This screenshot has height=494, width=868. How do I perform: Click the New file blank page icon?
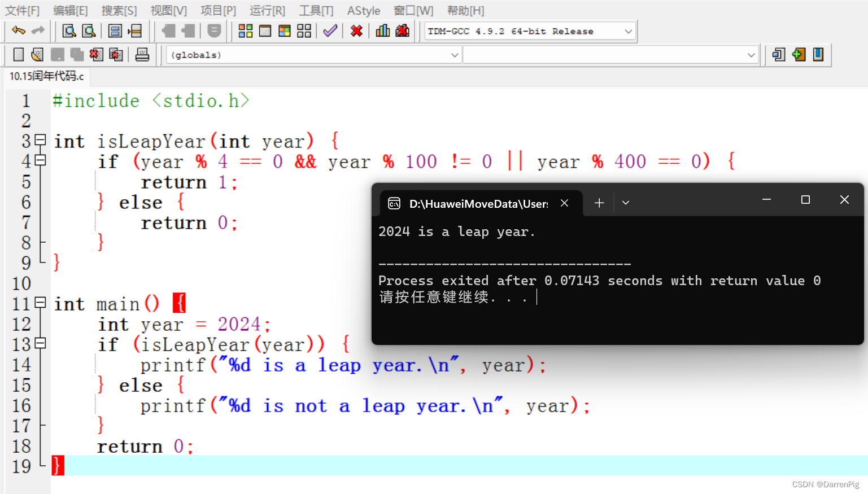tap(19, 54)
